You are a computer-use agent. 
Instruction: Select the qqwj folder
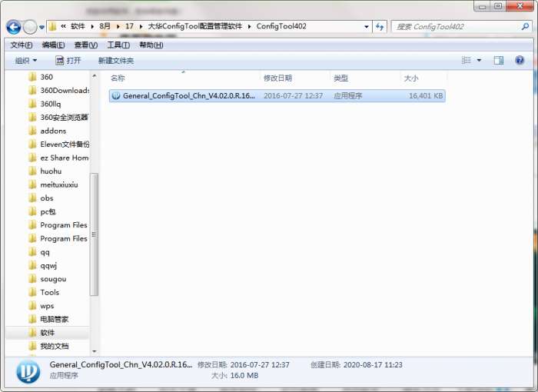(48, 265)
